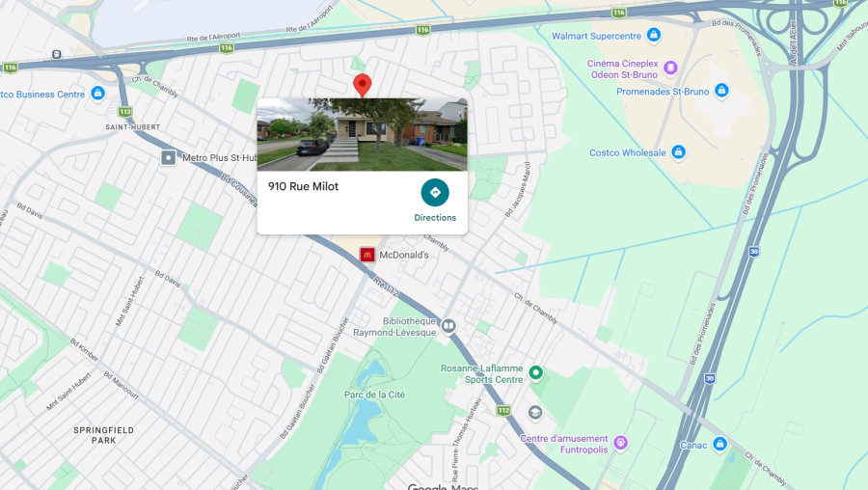868x490 pixels.
Task: Open the Costco Wholesale marker icon
Action: [x=678, y=151]
